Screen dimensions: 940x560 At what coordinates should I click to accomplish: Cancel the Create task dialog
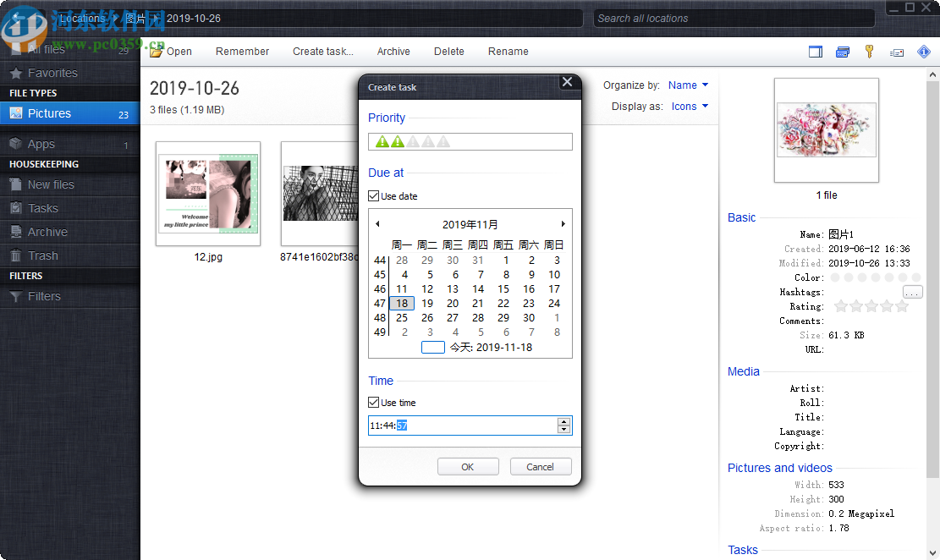pos(540,466)
